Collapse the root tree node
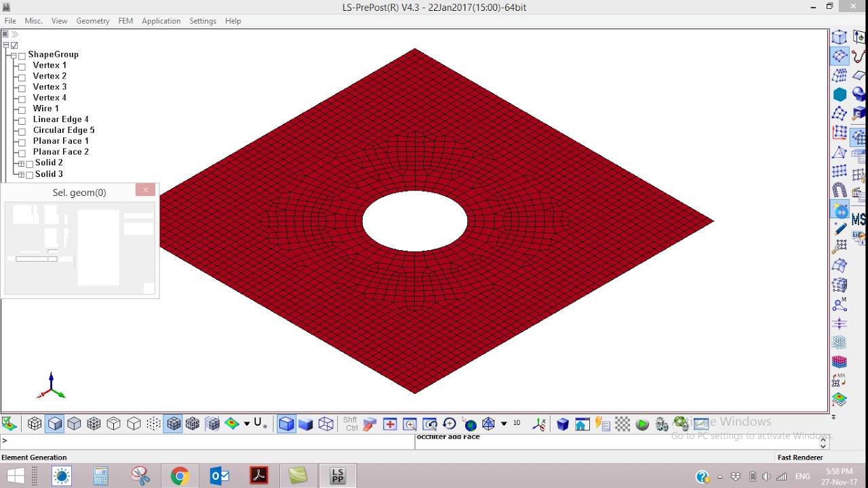This screenshot has height=488, width=868. pyautogui.click(x=6, y=45)
